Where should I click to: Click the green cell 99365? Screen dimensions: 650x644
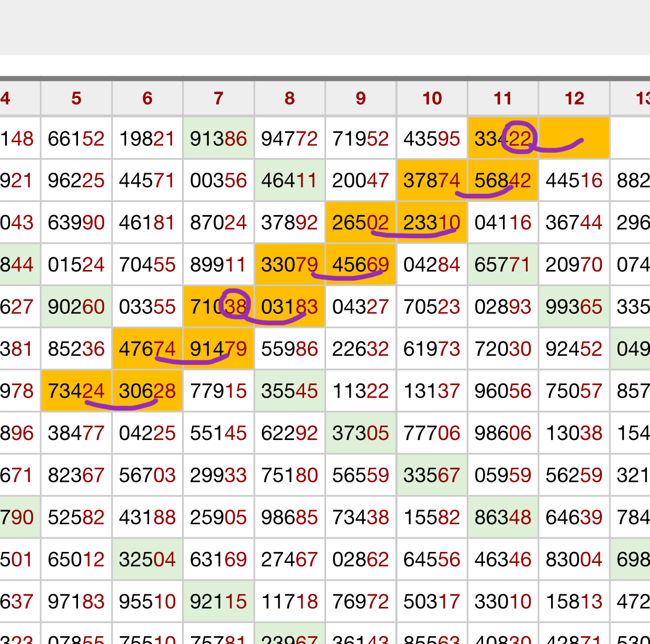[x=574, y=307]
